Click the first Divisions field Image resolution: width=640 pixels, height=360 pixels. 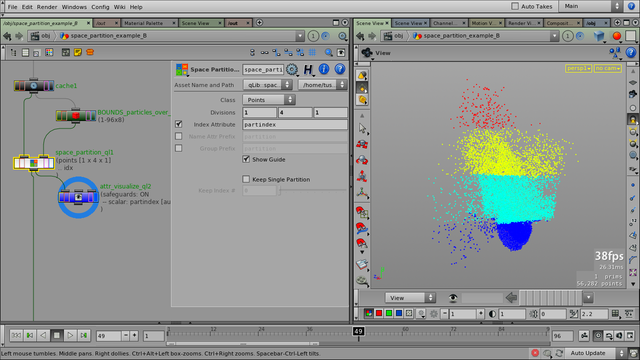tap(259, 113)
